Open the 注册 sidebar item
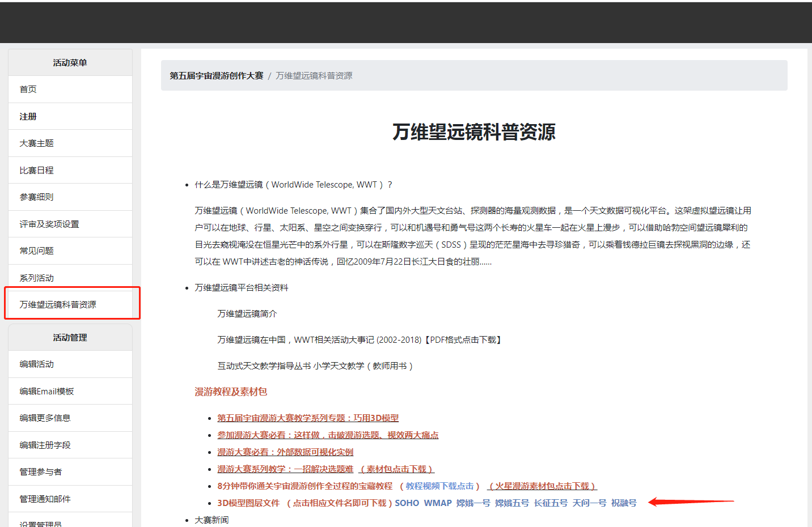812x527 pixels. coord(70,116)
